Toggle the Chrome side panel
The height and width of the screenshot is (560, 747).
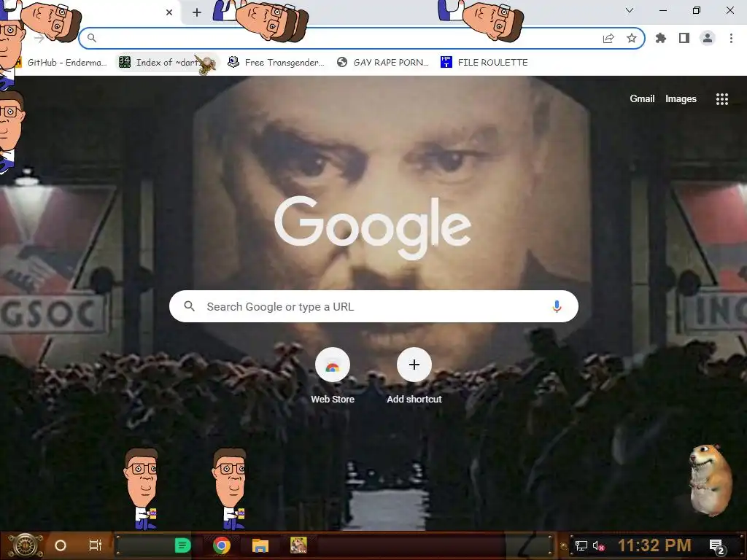684,38
